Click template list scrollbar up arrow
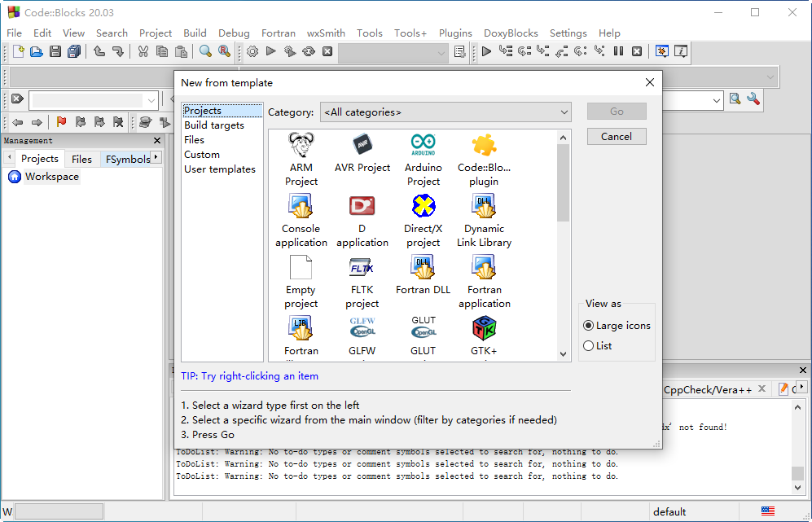Screen dimensions: 812x522 pyautogui.click(x=563, y=138)
